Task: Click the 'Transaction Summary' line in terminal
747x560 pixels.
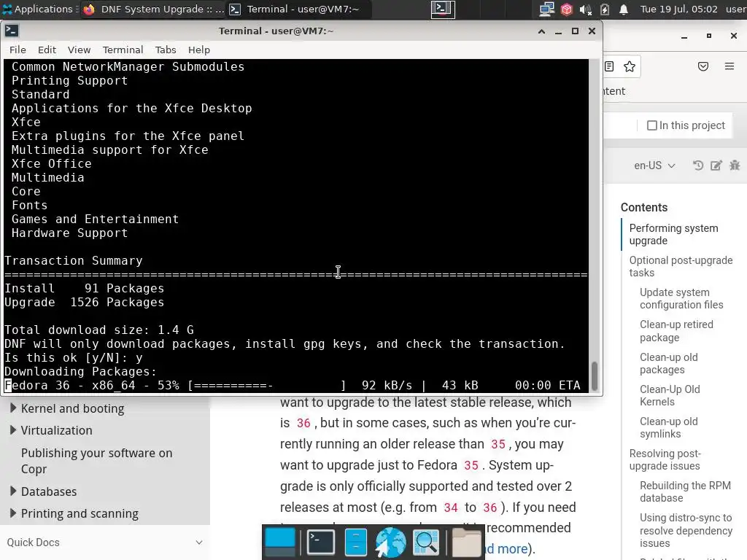Action: 74,261
